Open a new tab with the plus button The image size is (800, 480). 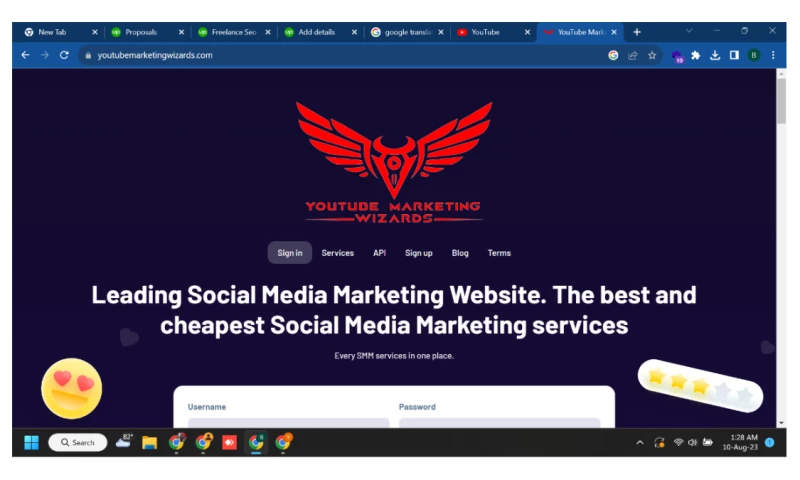point(637,32)
